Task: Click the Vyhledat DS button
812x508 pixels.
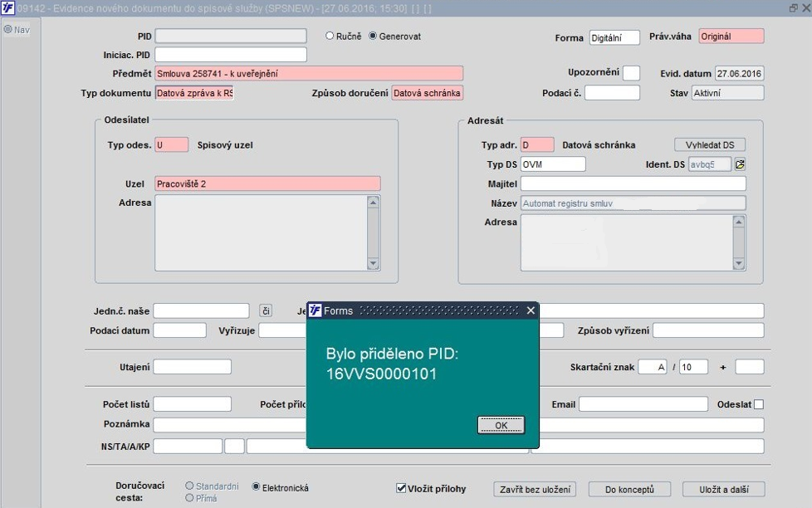Action: (x=710, y=145)
